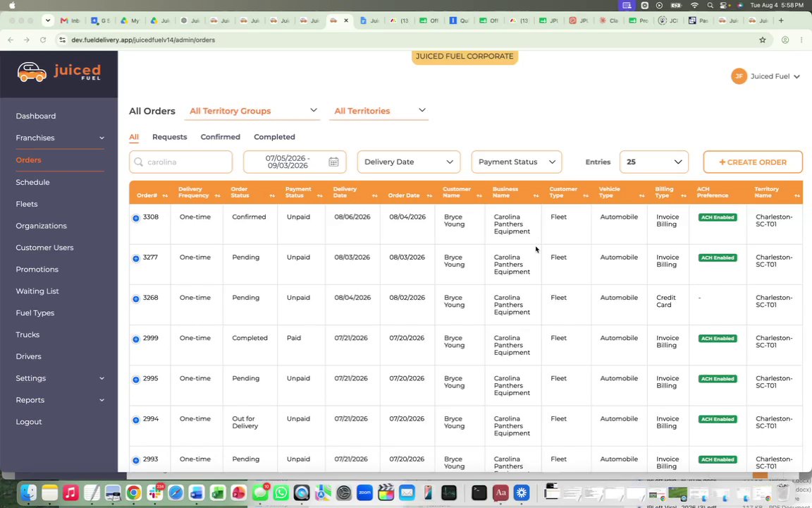Open the Payment Status filter dropdown
This screenshot has height=508, width=812.
(516, 162)
